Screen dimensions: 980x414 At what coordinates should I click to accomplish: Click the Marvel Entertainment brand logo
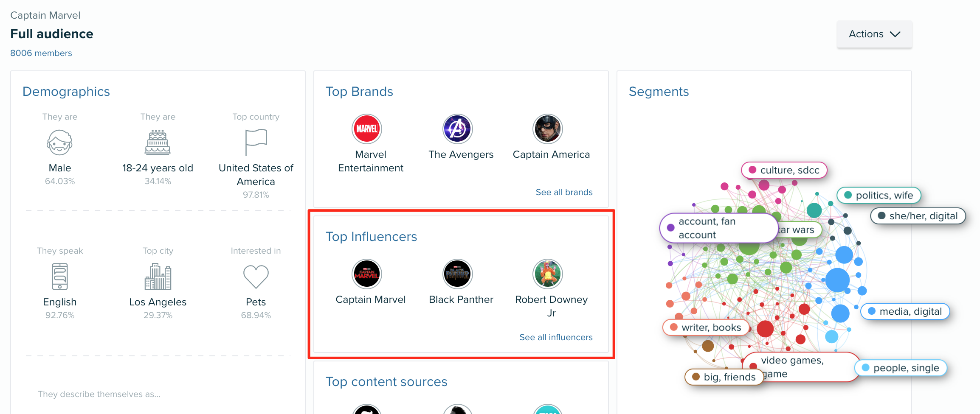(x=367, y=129)
